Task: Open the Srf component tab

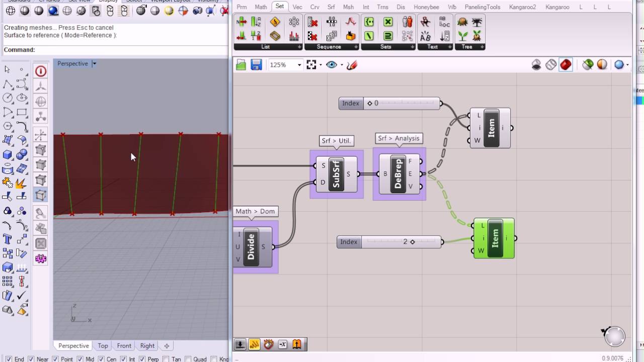Action: tap(331, 7)
